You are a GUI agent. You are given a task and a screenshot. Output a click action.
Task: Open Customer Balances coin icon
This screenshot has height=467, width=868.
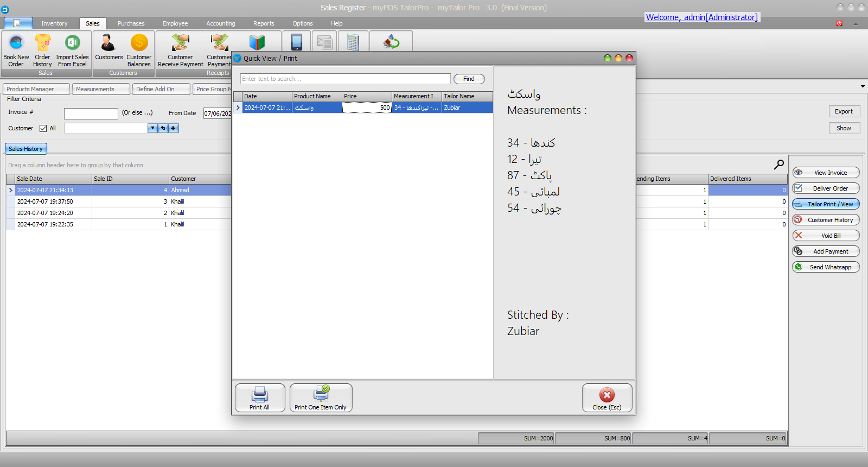(139, 43)
